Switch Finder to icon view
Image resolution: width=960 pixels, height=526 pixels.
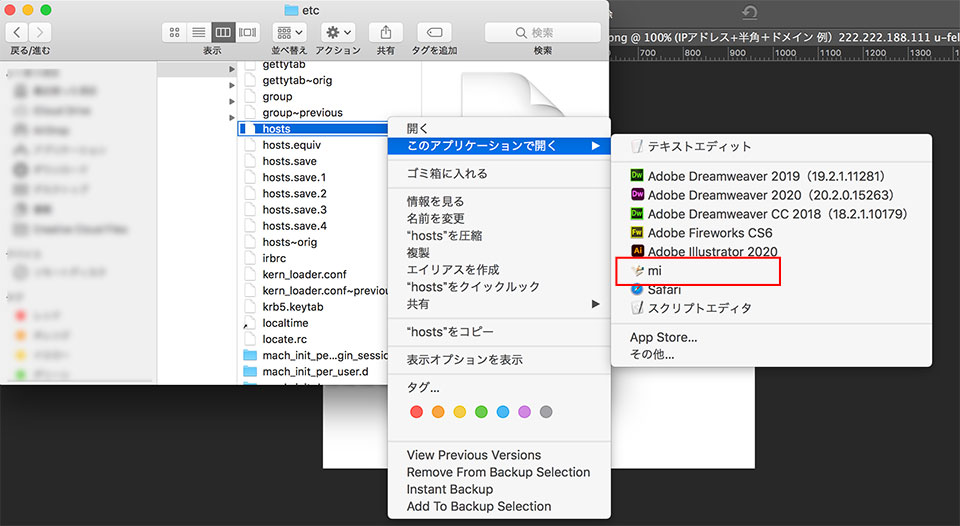(x=174, y=32)
